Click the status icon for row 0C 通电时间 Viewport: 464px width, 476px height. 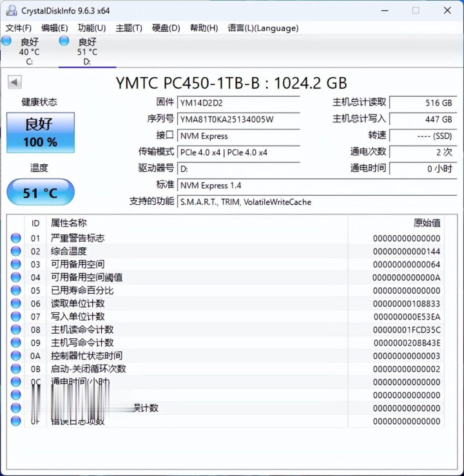[16, 381]
